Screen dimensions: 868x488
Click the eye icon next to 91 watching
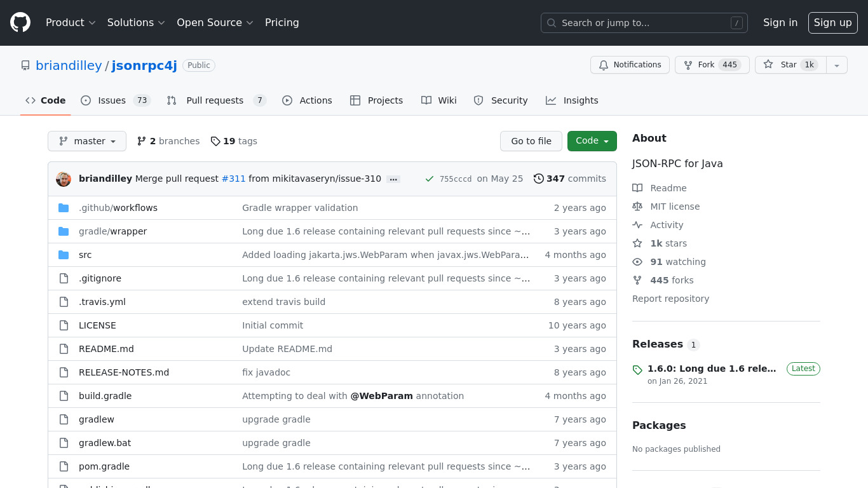click(637, 262)
